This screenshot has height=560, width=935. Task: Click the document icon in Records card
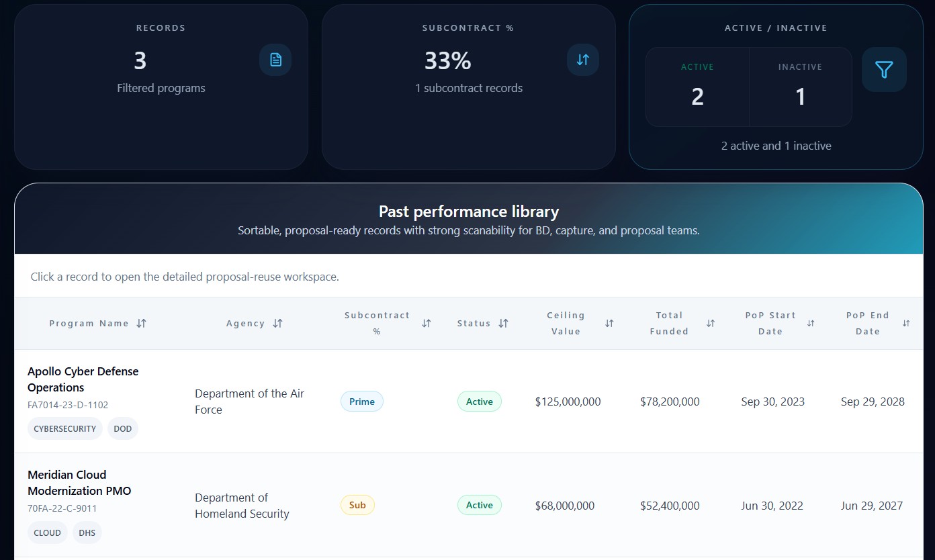click(x=275, y=60)
